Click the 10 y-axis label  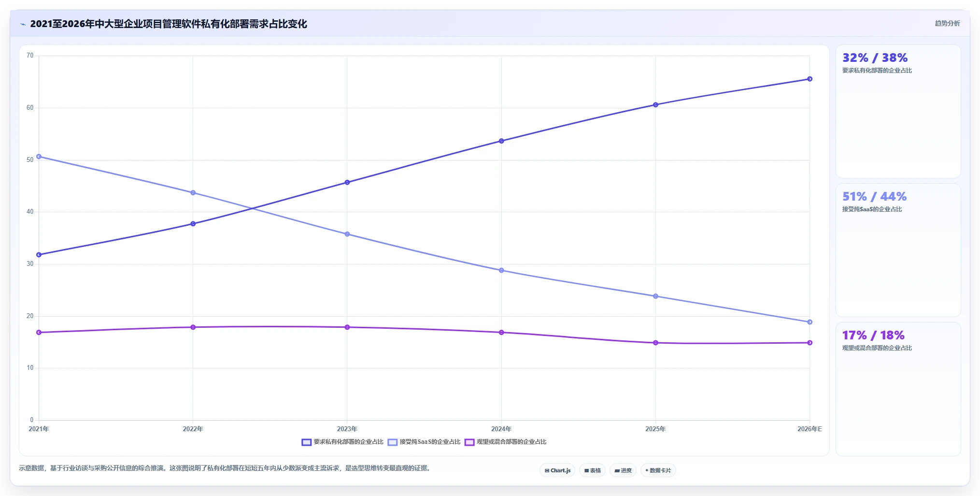coord(30,368)
